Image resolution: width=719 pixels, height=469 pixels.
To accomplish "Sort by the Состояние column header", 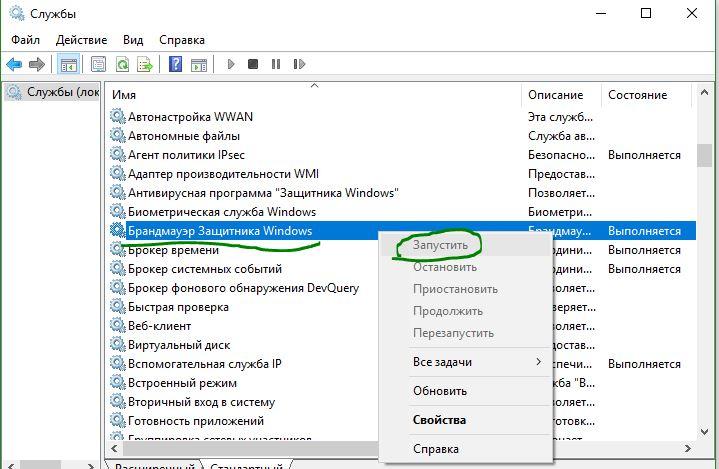I will pyautogui.click(x=646, y=95).
